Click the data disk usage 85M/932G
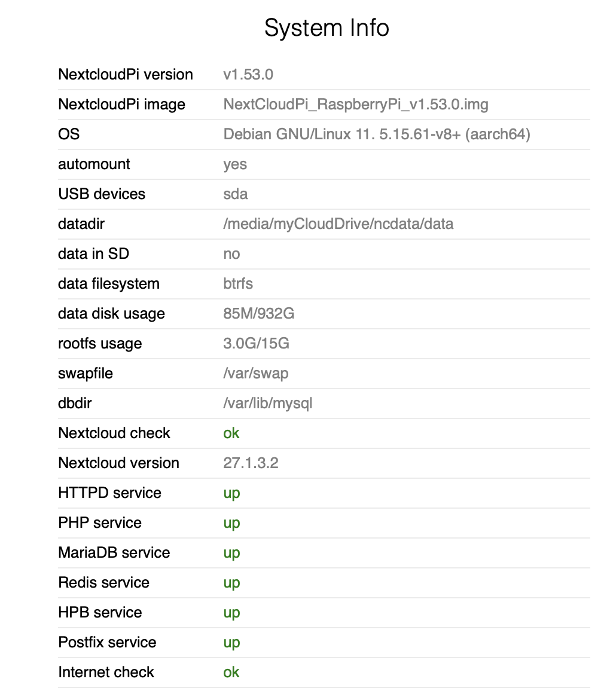This screenshot has width=616, height=691. 259,314
